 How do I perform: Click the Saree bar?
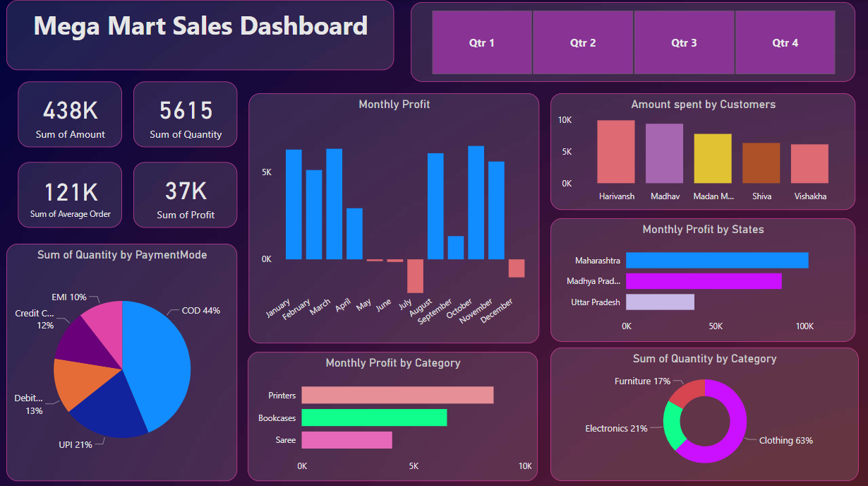[x=346, y=440]
